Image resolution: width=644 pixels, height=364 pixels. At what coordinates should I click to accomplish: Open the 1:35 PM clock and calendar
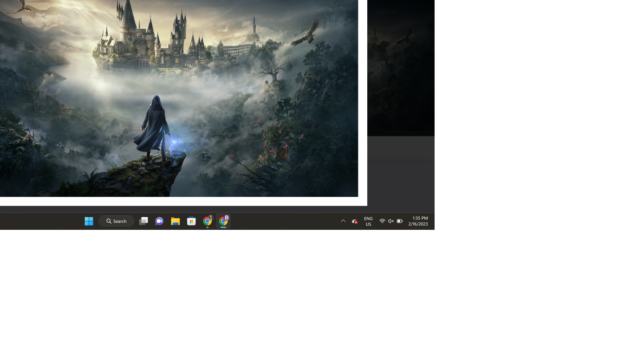418,221
